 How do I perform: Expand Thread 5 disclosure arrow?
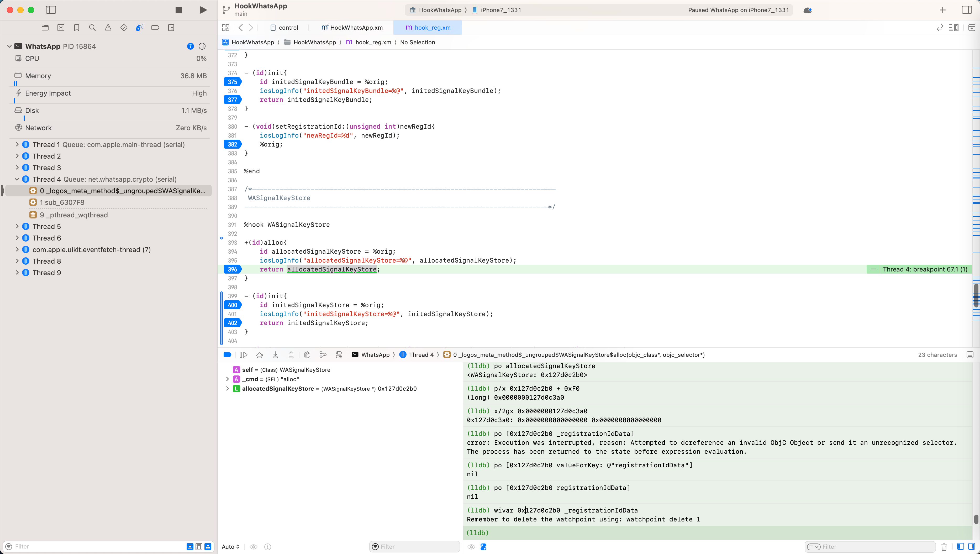pyautogui.click(x=17, y=226)
